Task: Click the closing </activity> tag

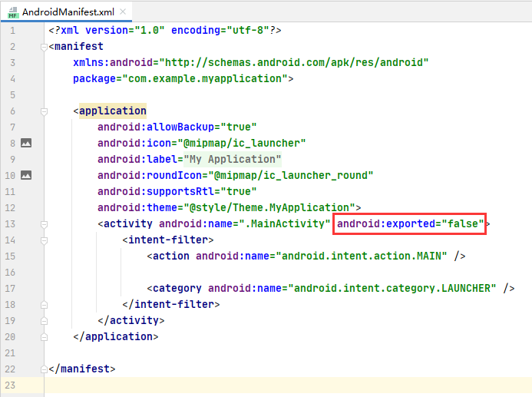Action: click(x=131, y=320)
